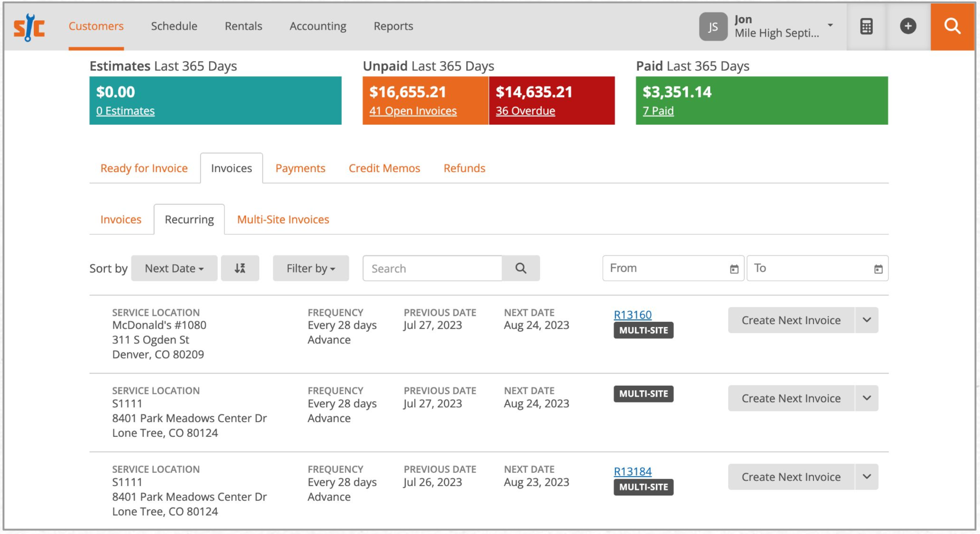This screenshot has width=980, height=534.
Task: Open calendar picker on the From date field
Action: pos(734,268)
